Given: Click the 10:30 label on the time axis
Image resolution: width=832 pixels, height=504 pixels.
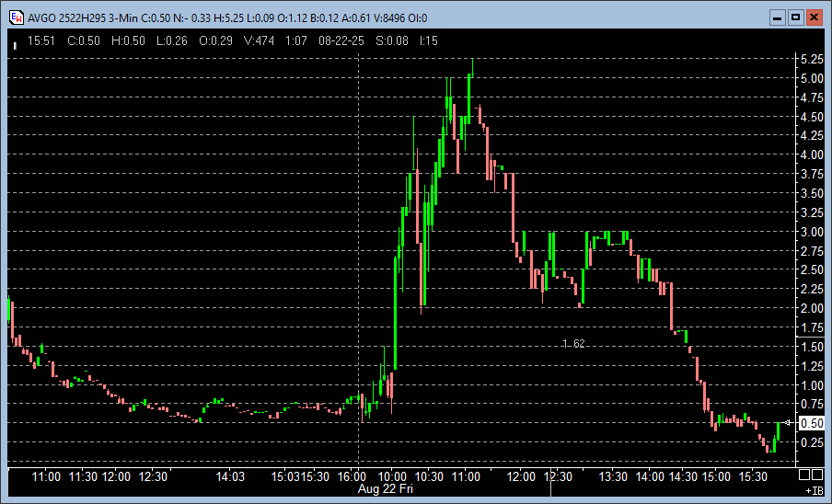Looking at the screenshot, I should click(429, 476).
